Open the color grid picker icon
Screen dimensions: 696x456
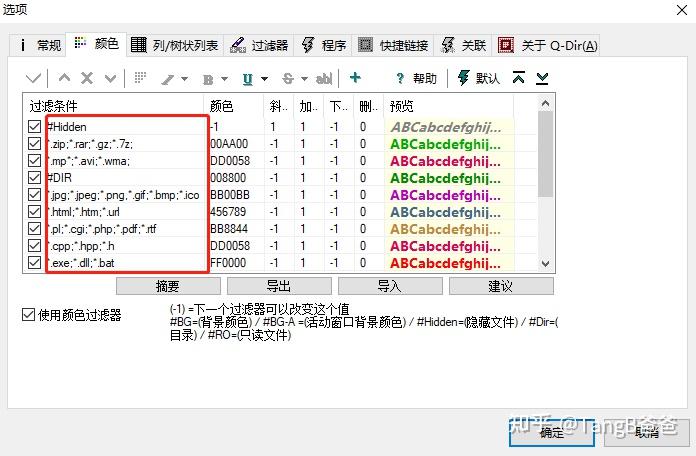[140, 78]
